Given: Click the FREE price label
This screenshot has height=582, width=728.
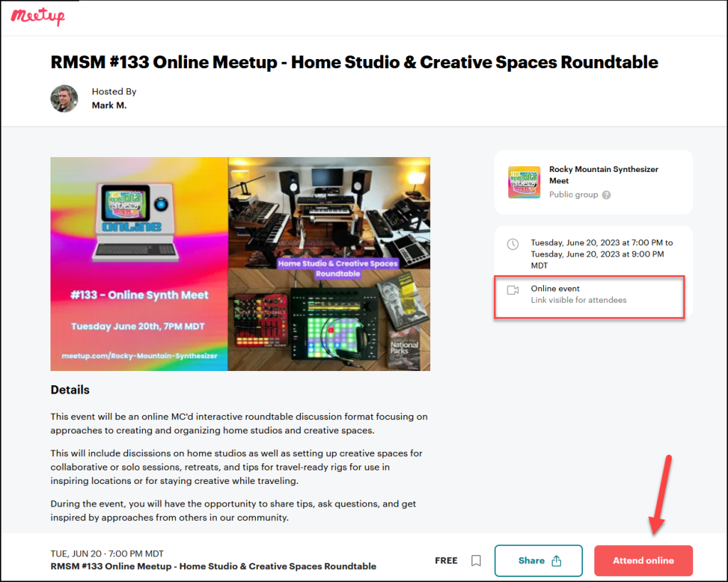Looking at the screenshot, I should coord(446,561).
